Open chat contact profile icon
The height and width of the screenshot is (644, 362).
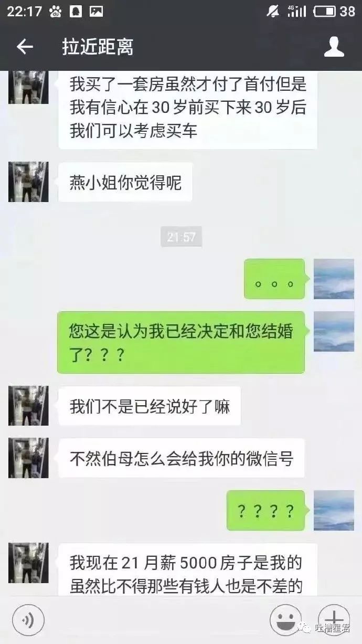point(334,47)
